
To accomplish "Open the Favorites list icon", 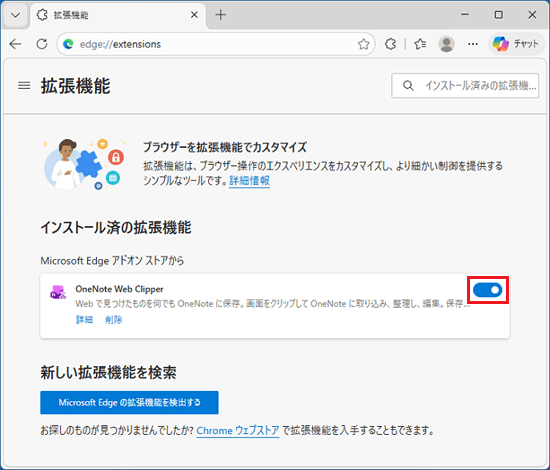I will tap(420, 44).
